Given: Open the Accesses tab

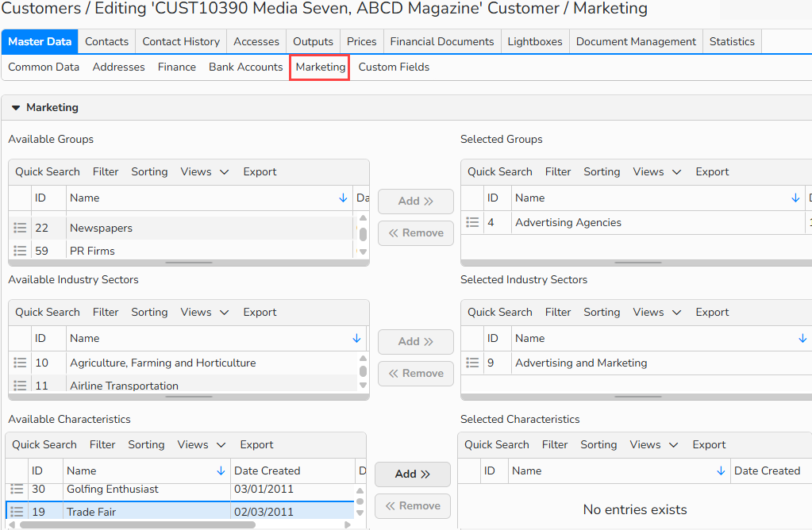Looking at the screenshot, I should 256,41.
